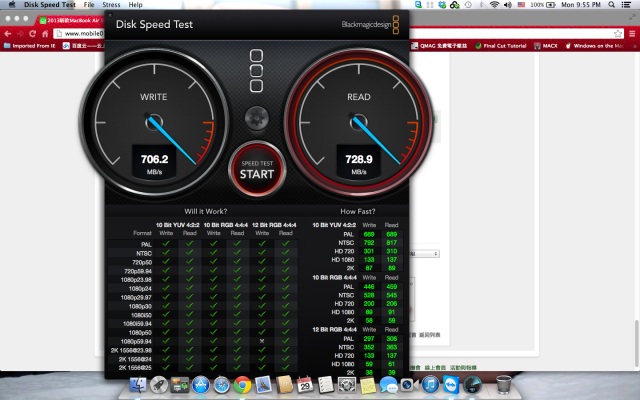The height and width of the screenshot is (400, 640).
Task: Go forward in the Chrome window
Action: (20, 33)
